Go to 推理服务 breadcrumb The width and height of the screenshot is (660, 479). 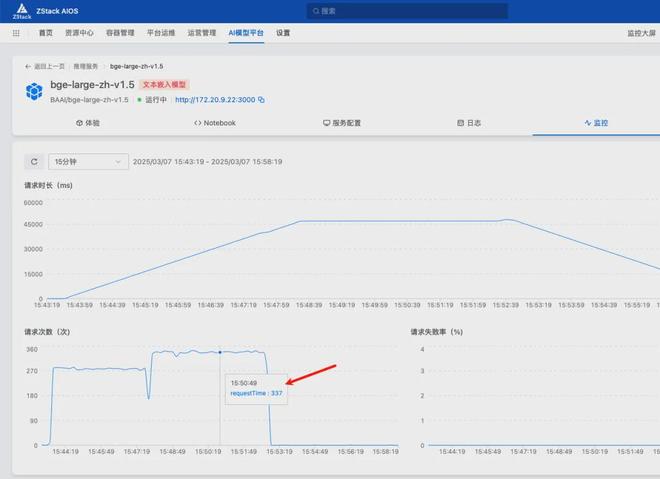click(x=85, y=67)
